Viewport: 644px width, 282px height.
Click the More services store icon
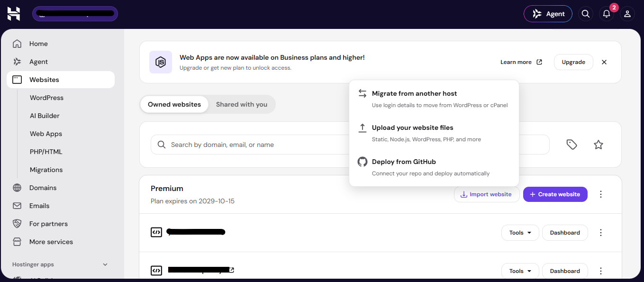point(17,242)
